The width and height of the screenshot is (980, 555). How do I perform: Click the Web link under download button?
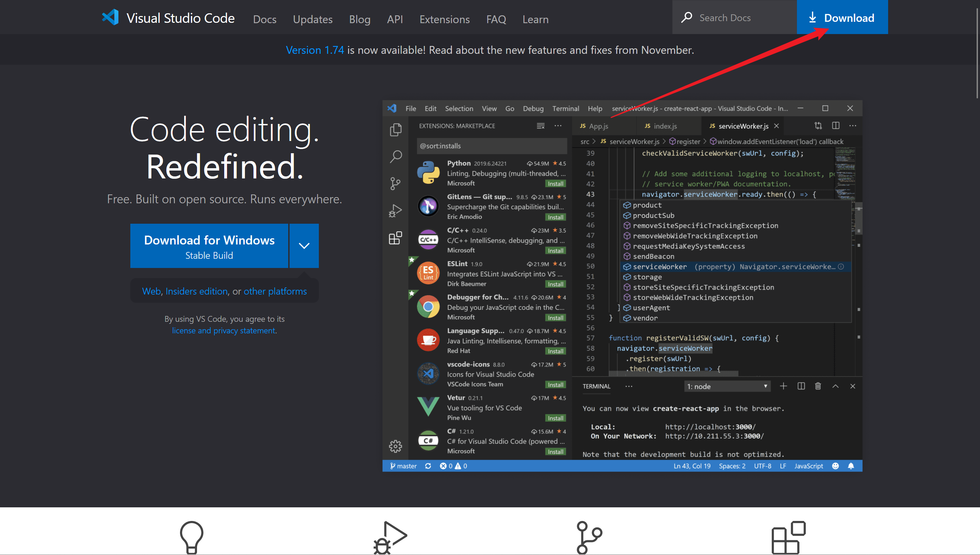tap(151, 291)
